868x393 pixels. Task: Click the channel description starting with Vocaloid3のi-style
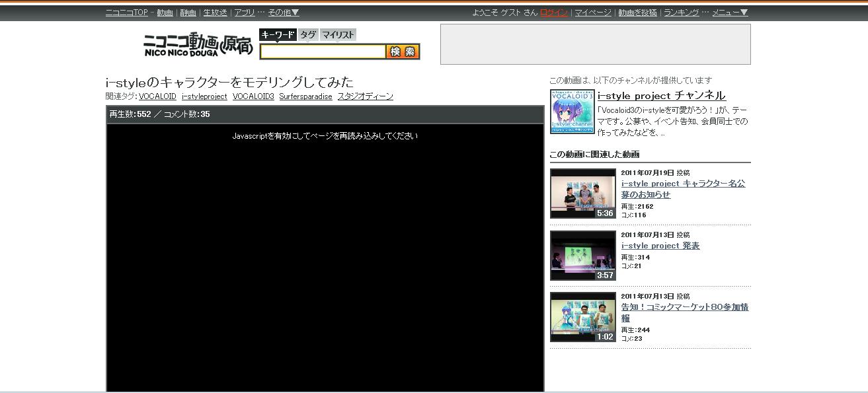pos(673,122)
